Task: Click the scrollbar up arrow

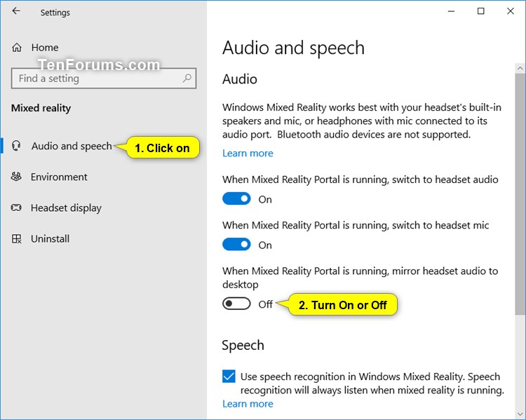Action: click(520, 69)
